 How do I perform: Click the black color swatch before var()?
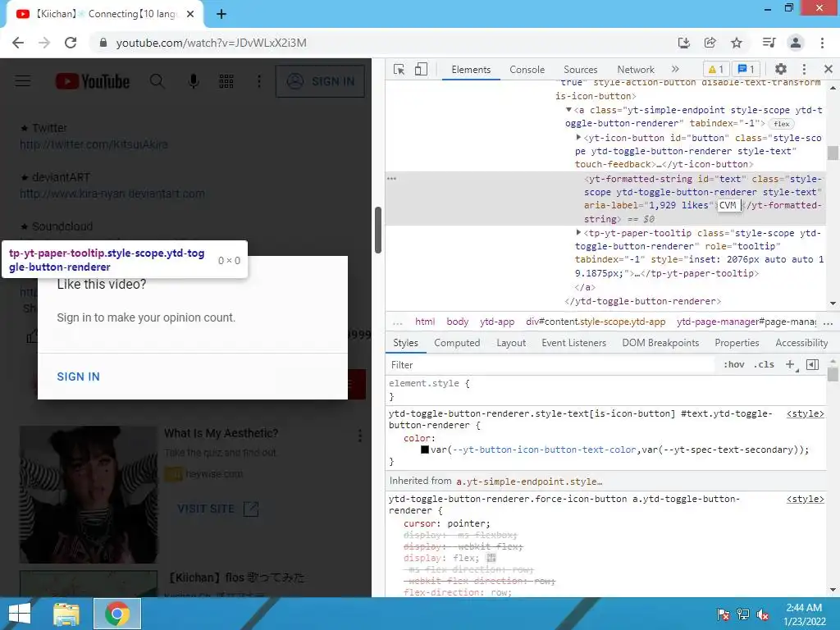pyautogui.click(x=425, y=450)
